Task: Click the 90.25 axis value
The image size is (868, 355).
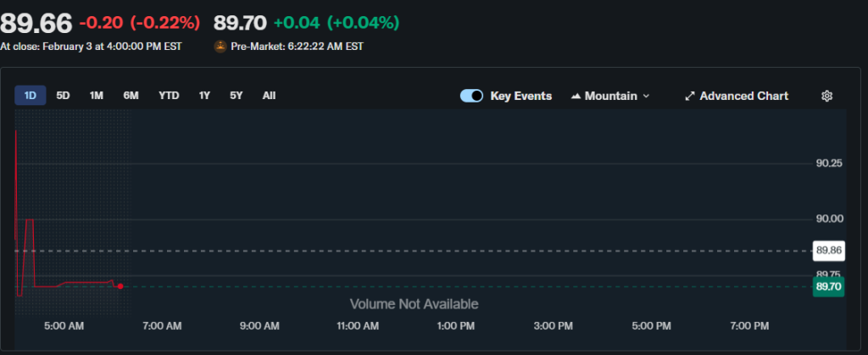Action: click(x=829, y=164)
